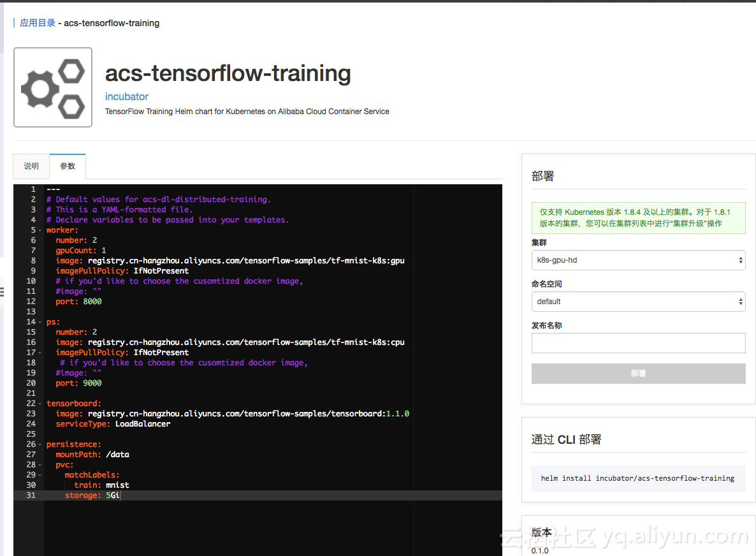Image resolution: width=756 pixels, height=556 pixels.
Task: Click the storage 5Gi line
Action: tap(92, 495)
